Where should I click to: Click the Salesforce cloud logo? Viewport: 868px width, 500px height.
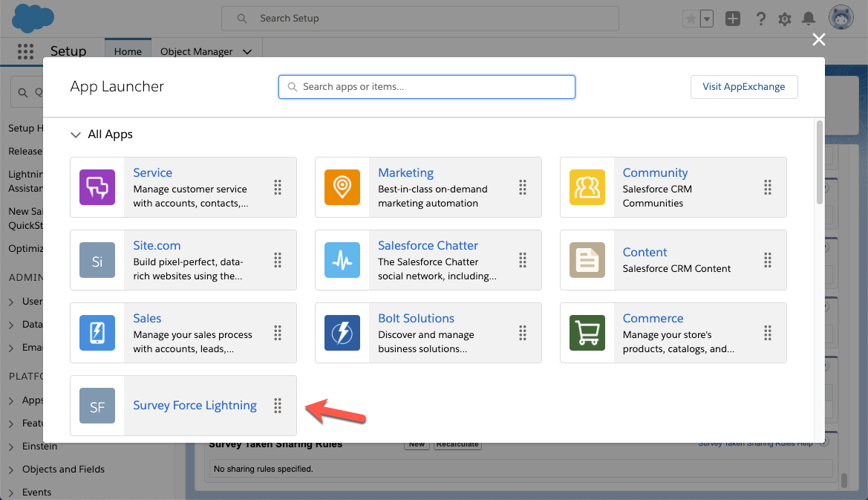[x=33, y=18]
